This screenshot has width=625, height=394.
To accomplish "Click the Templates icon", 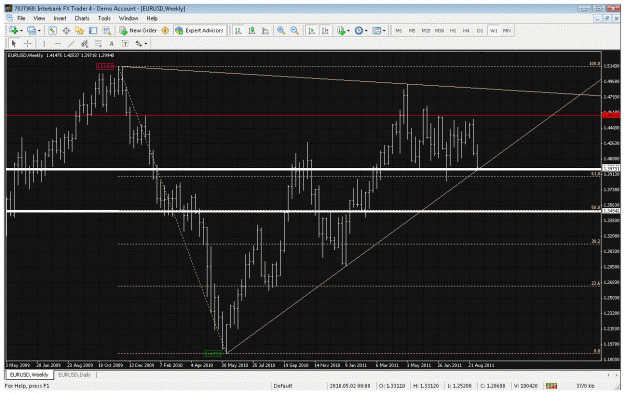I will (376, 31).
